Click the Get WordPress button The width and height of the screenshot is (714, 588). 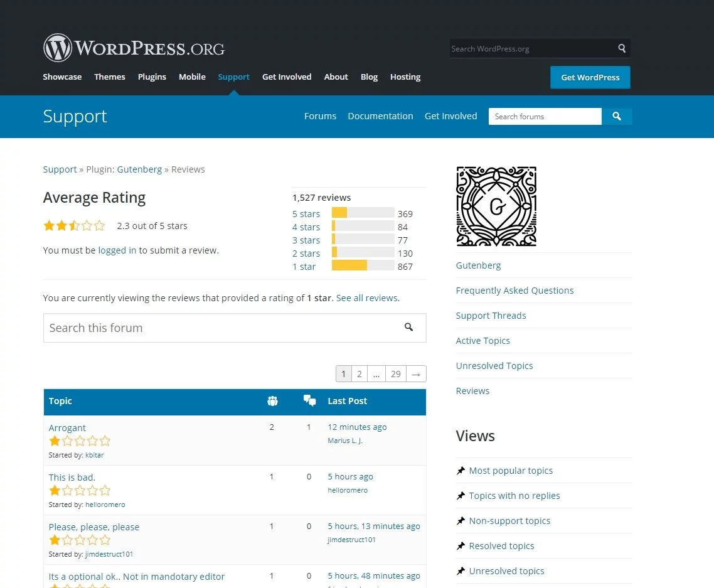(x=590, y=77)
